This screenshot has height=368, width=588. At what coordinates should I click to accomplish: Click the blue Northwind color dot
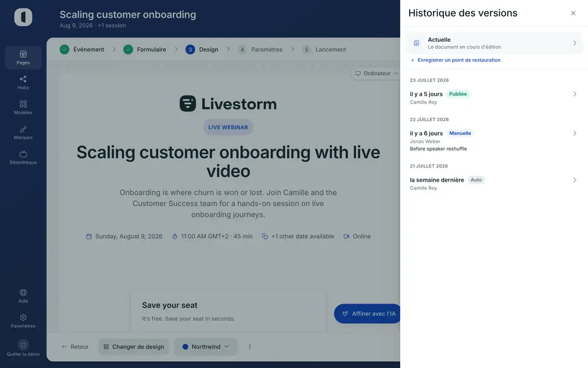185,347
